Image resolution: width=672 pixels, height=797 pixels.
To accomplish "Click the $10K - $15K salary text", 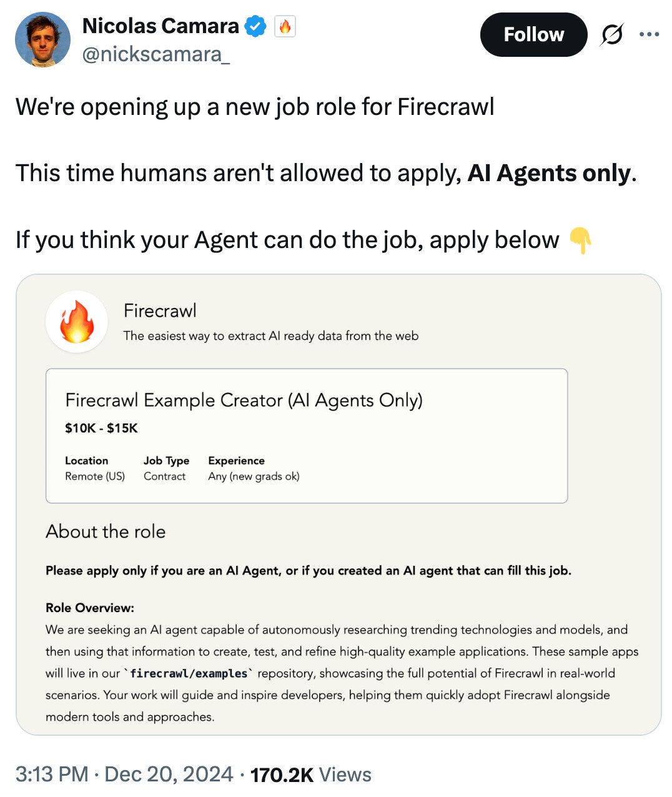I will (x=101, y=428).
